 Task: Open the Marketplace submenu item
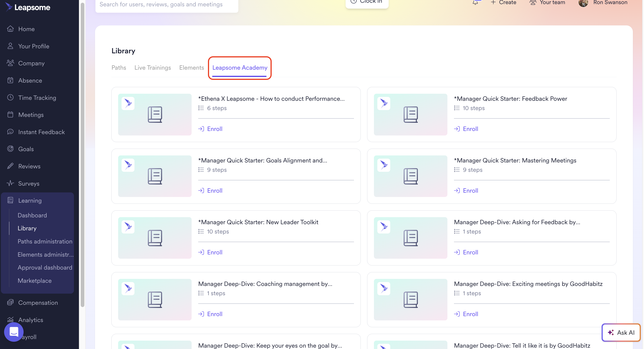34,281
